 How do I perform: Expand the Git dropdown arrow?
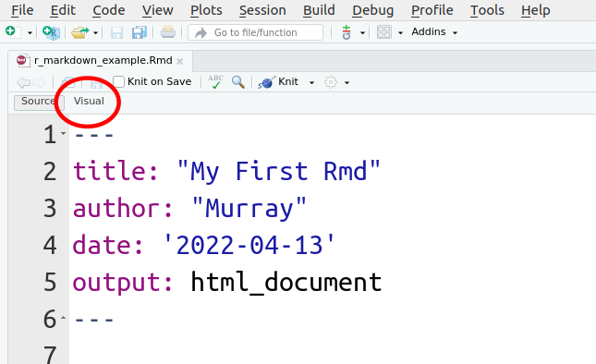(x=362, y=33)
